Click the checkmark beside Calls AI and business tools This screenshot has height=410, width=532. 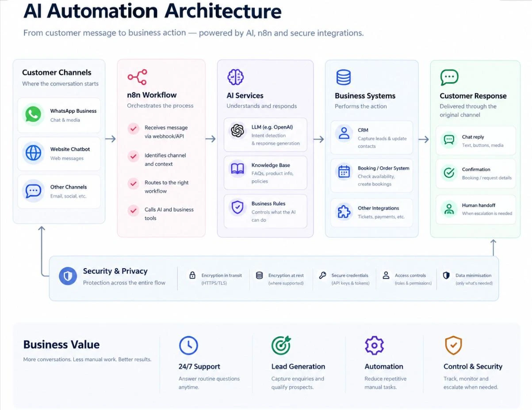tap(133, 211)
